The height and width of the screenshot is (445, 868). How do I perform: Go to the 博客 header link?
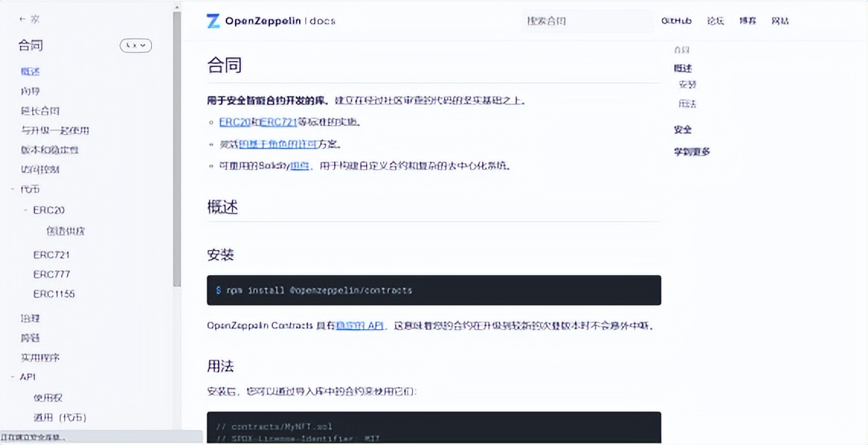coord(747,21)
